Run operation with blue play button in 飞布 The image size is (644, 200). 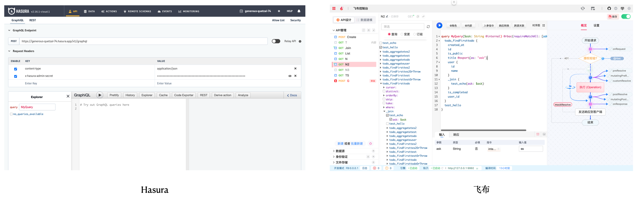(x=439, y=25)
